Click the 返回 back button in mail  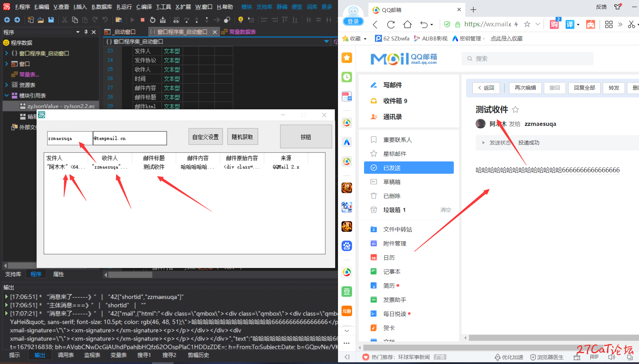[486, 88]
